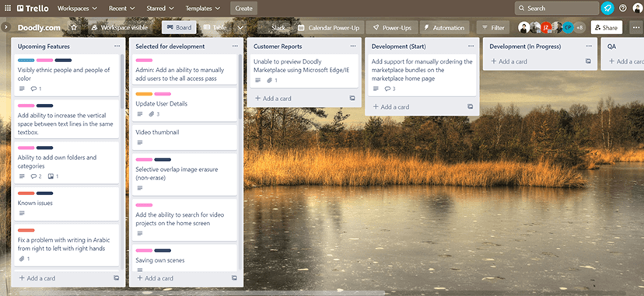
Task: Click the Share button
Action: click(607, 27)
